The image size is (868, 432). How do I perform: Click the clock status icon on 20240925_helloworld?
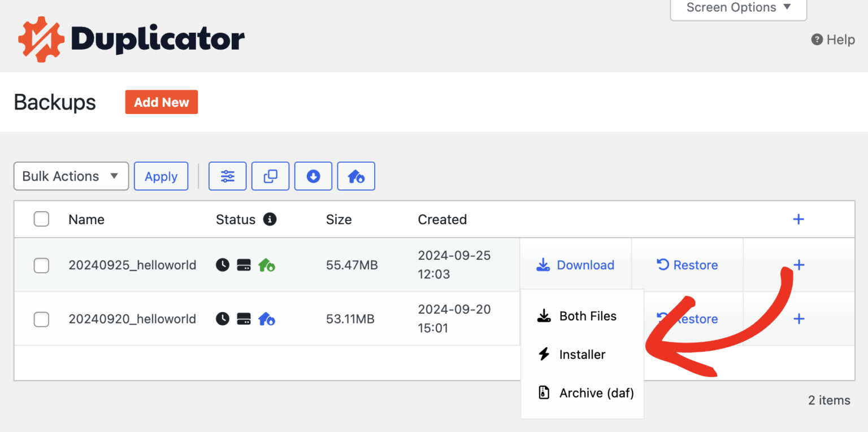click(222, 265)
